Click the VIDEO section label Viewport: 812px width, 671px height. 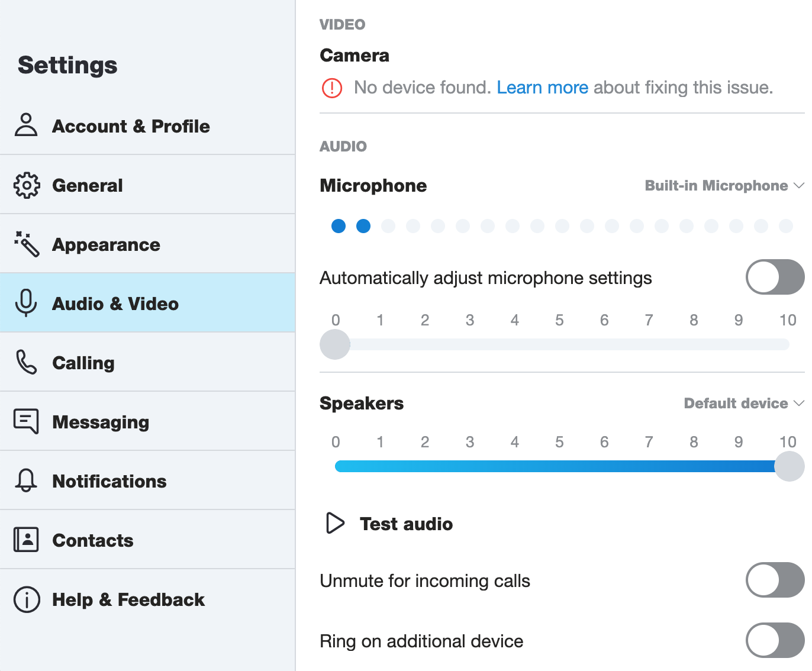tap(343, 25)
